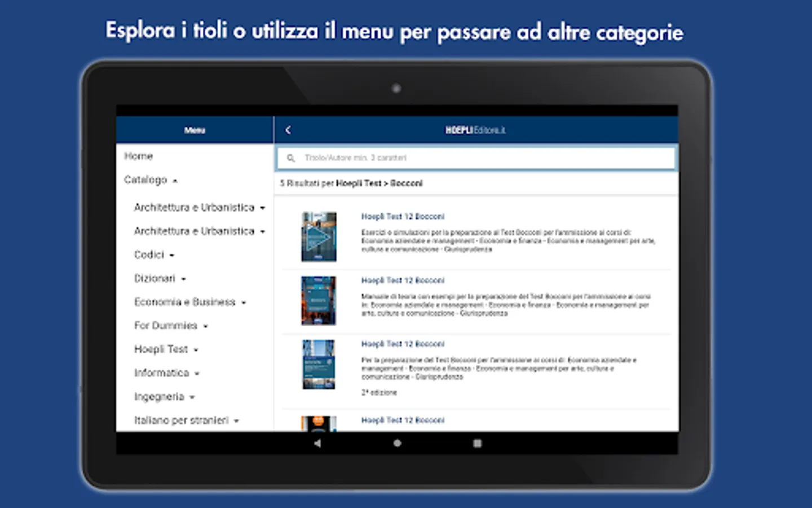Expand Economia e Business arrow
Image resolution: width=812 pixels, height=508 pixels.
point(244,303)
